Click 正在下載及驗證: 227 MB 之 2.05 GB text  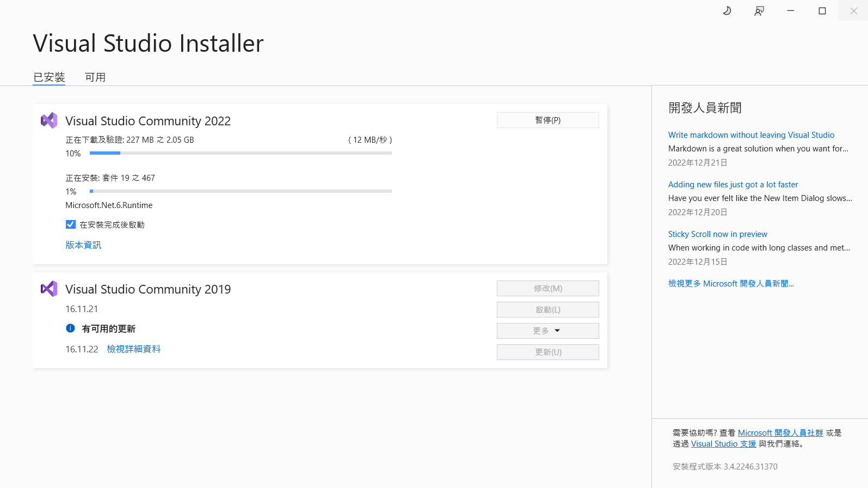point(130,140)
